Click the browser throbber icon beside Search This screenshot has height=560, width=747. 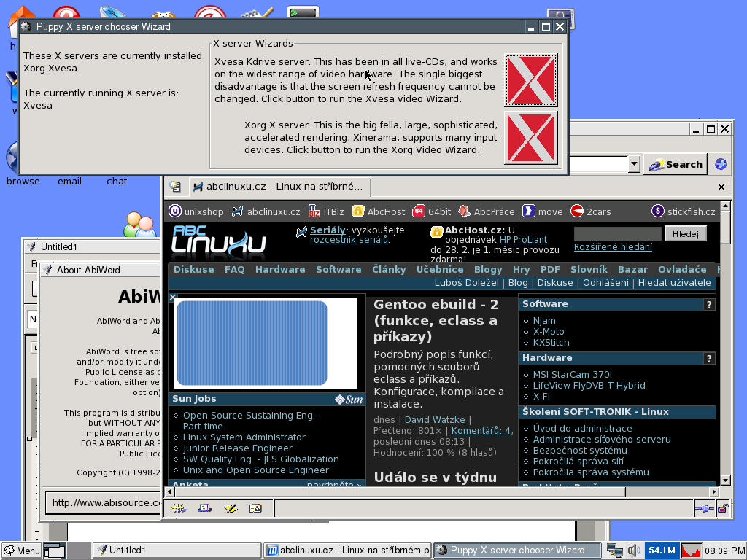pyautogui.click(x=721, y=164)
